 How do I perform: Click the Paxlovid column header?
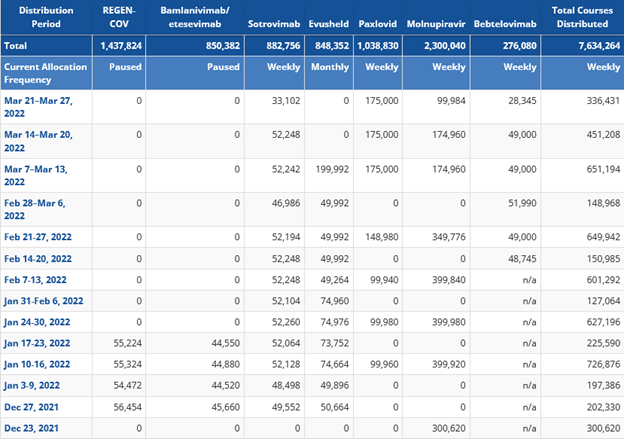click(x=377, y=21)
